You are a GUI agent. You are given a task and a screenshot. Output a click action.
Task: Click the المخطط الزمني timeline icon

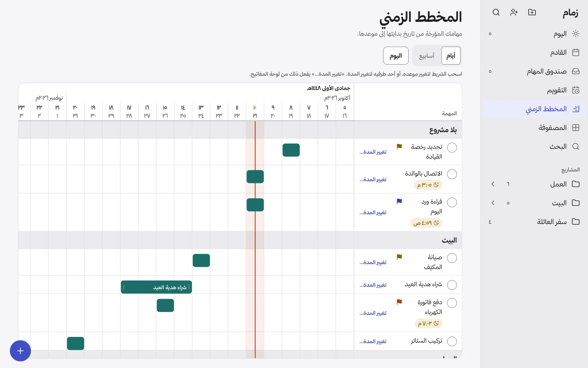click(575, 109)
